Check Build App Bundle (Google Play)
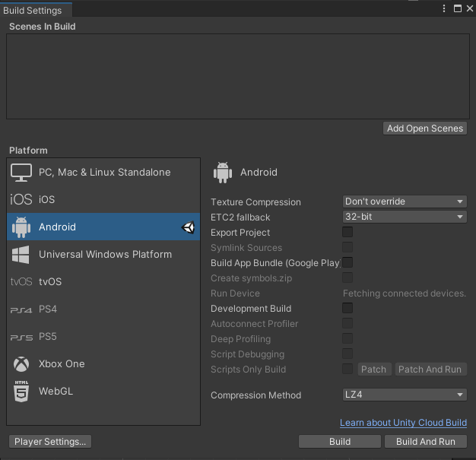The height and width of the screenshot is (460, 476). (x=347, y=262)
